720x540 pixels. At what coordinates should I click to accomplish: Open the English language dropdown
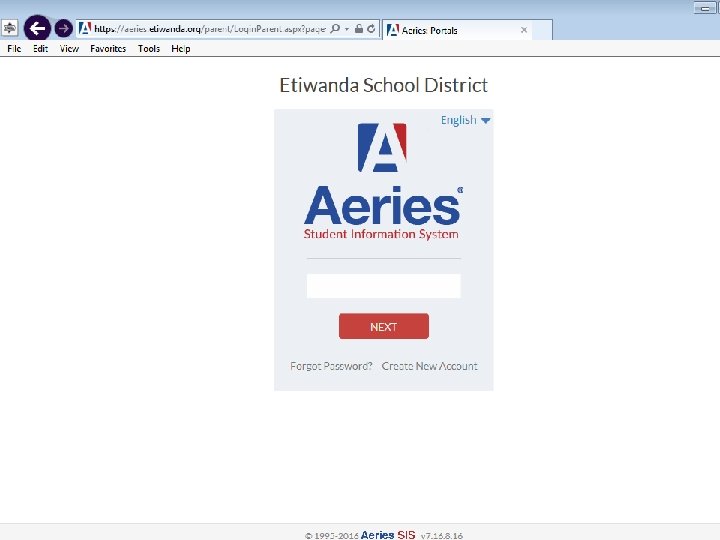tap(465, 120)
